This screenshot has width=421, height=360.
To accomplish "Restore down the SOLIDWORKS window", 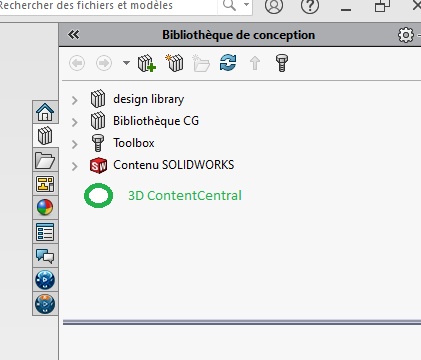I will click(382, 6).
